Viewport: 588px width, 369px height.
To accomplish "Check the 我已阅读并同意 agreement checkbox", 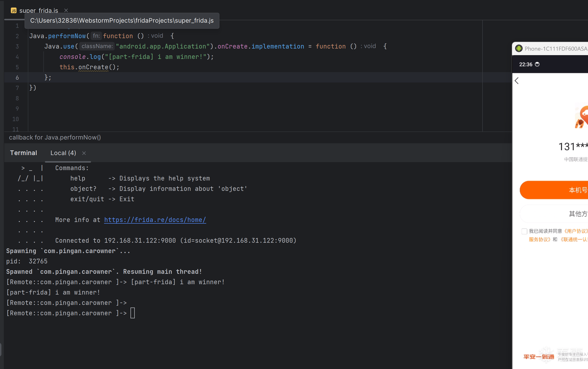I will [x=524, y=231].
